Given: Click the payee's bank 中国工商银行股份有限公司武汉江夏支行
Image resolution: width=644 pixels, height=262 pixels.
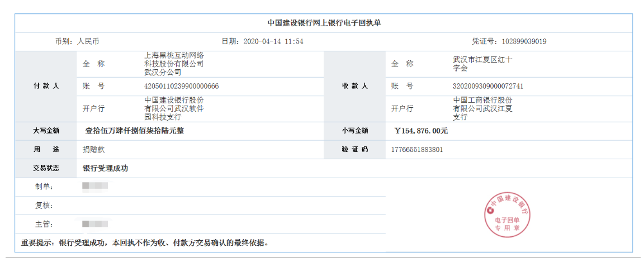Looking at the screenshot, I should 482,108.
